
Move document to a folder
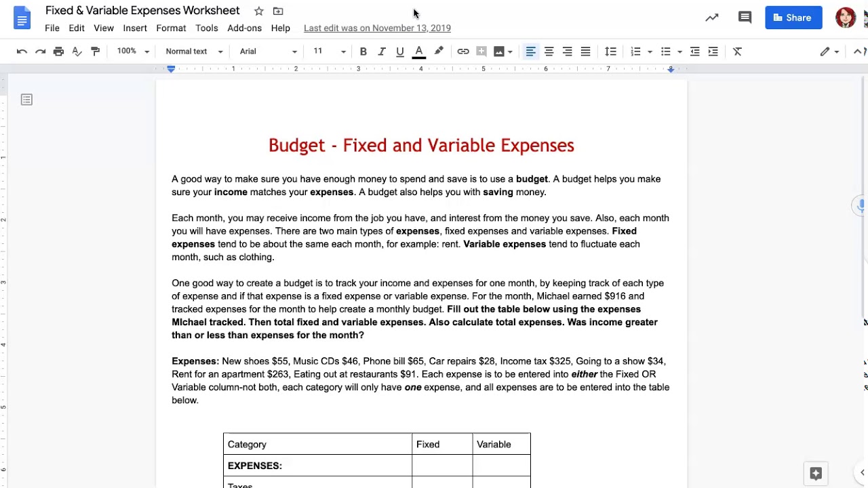coord(278,11)
